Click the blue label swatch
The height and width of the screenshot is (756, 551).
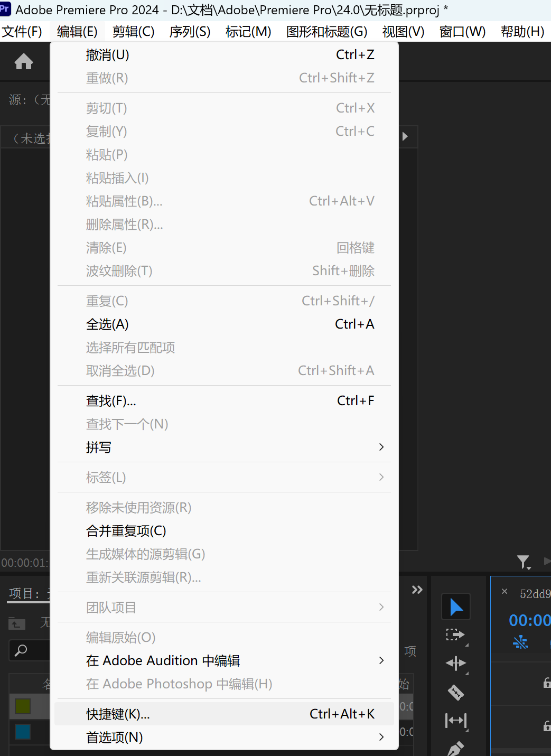(23, 732)
